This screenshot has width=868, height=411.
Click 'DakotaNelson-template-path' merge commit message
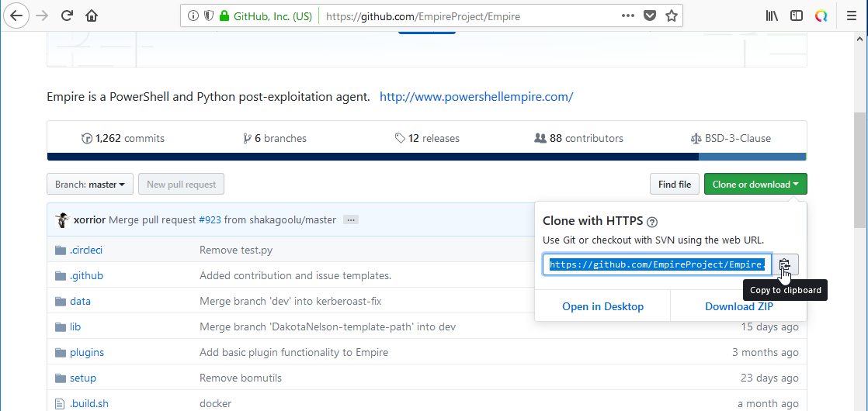[328, 327]
